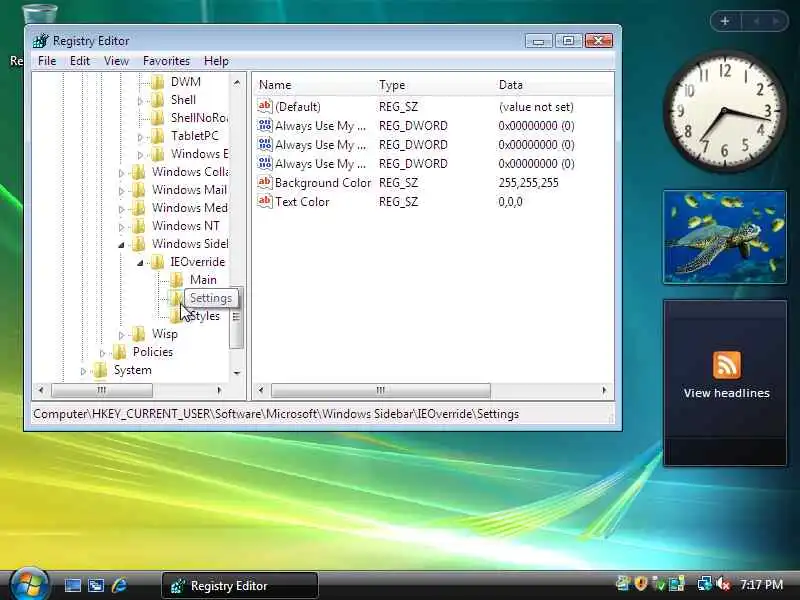Select the Main key folder icon
Image resolution: width=800 pixels, height=600 pixels.
pyautogui.click(x=177, y=280)
